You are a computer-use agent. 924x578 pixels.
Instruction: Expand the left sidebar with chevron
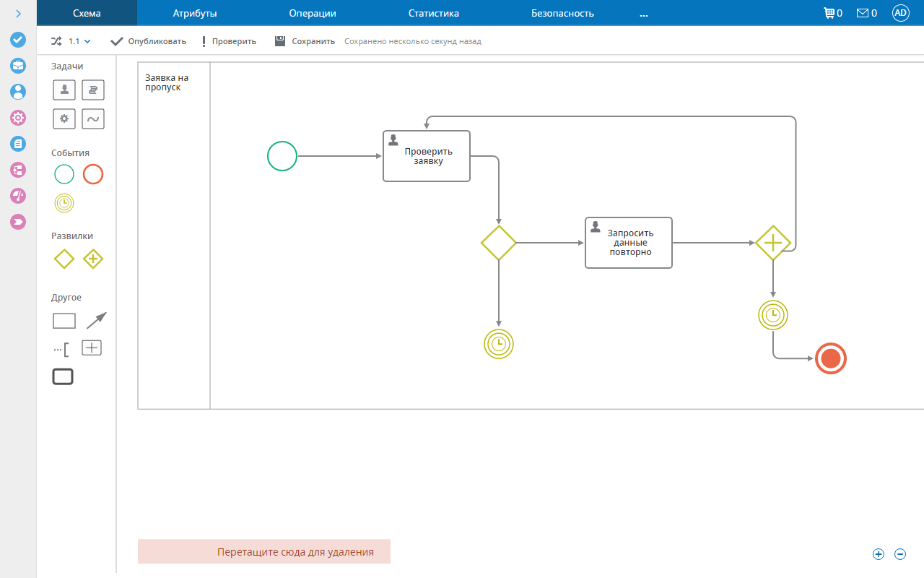[18, 13]
